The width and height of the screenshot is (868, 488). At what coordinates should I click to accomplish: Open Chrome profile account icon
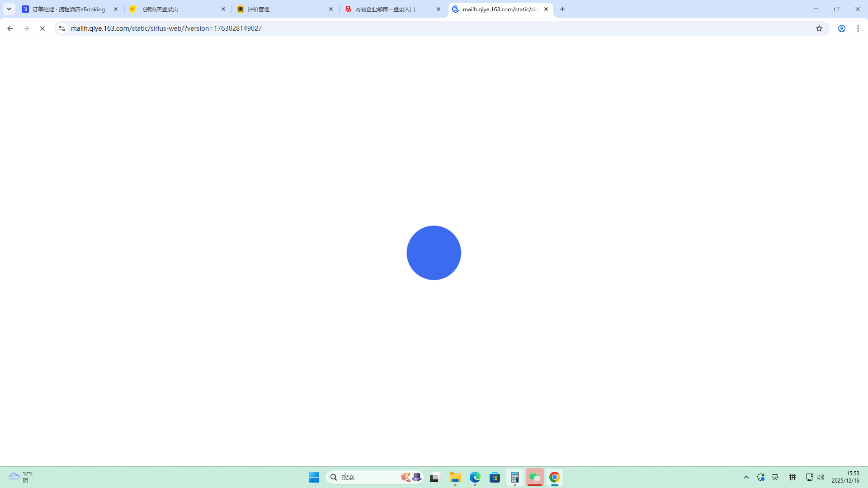tap(842, 28)
